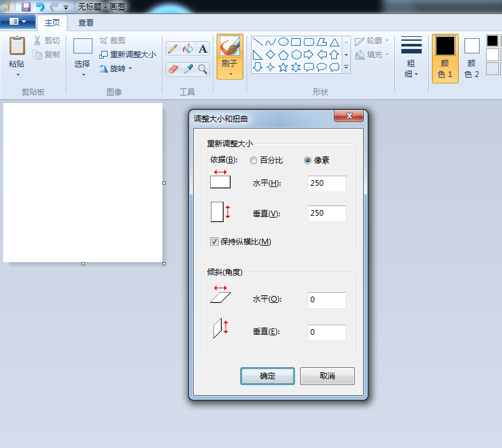502x448 pixels.
Task: Choose the Polygon shape
Action: click(x=322, y=42)
